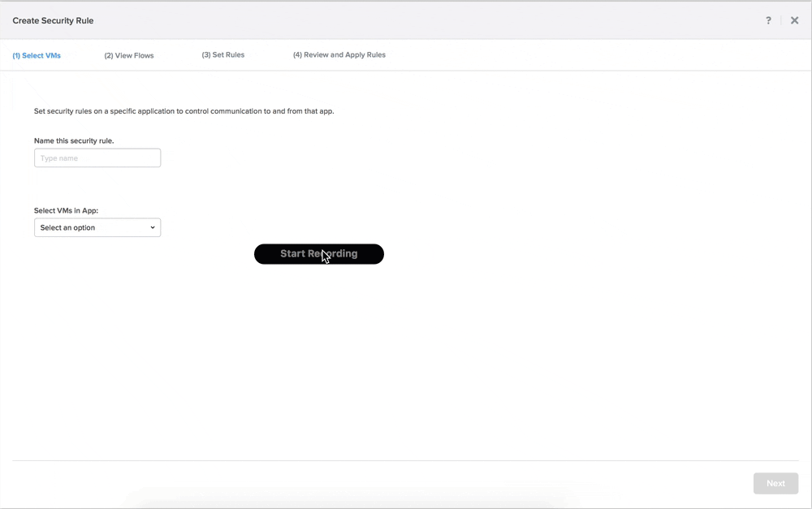Expand the Select an option combo box
The width and height of the screenshot is (812, 509).
pyautogui.click(x=97, y=227)
